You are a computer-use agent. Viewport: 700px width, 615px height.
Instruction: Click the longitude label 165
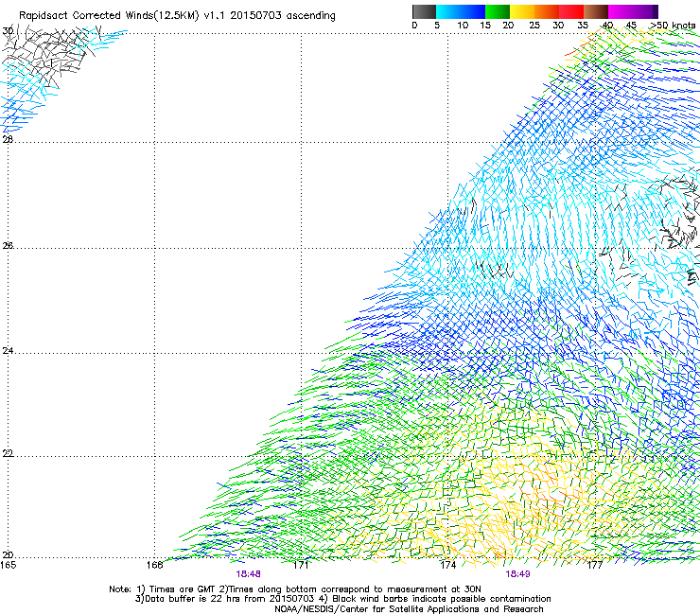click(x=8, y=565)
